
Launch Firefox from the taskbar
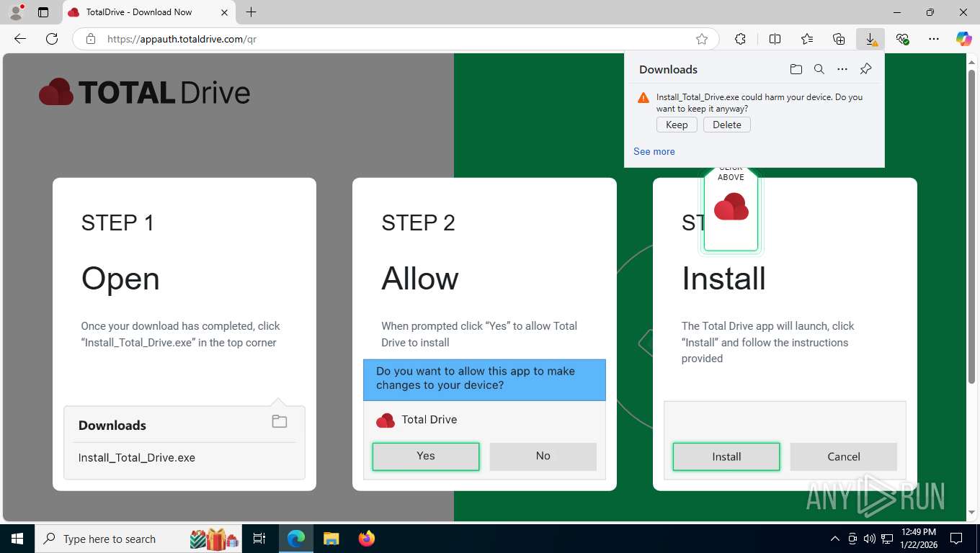click(367, 539)
